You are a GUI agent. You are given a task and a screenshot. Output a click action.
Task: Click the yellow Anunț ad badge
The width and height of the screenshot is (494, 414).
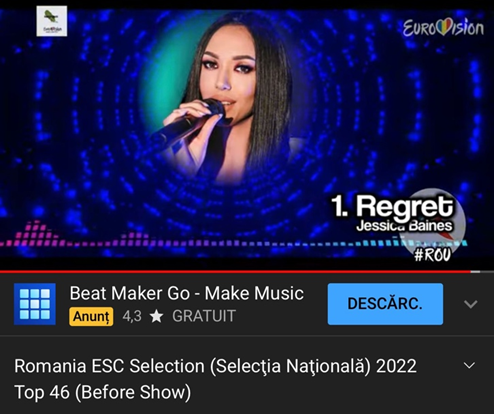click(x=91, y=316)
